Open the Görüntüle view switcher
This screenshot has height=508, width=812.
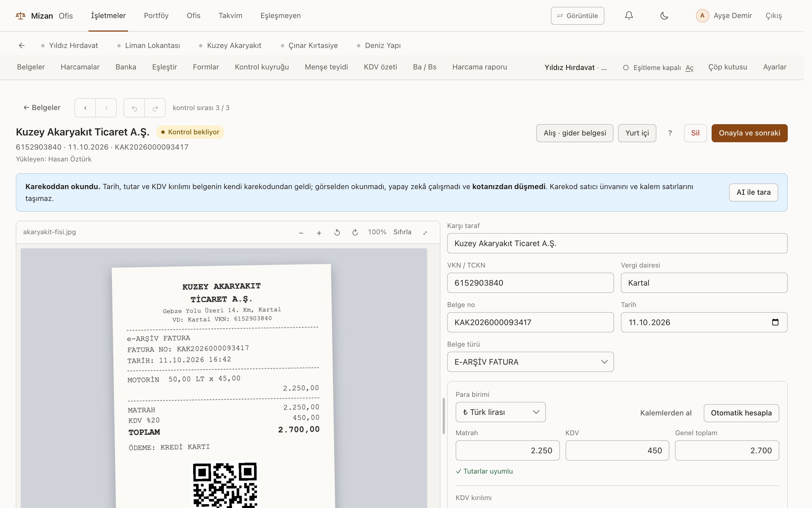coord(577,16)
